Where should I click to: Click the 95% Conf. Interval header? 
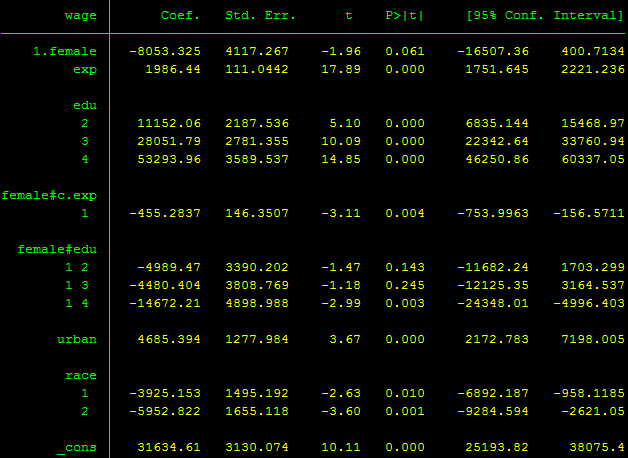(540, 15)
